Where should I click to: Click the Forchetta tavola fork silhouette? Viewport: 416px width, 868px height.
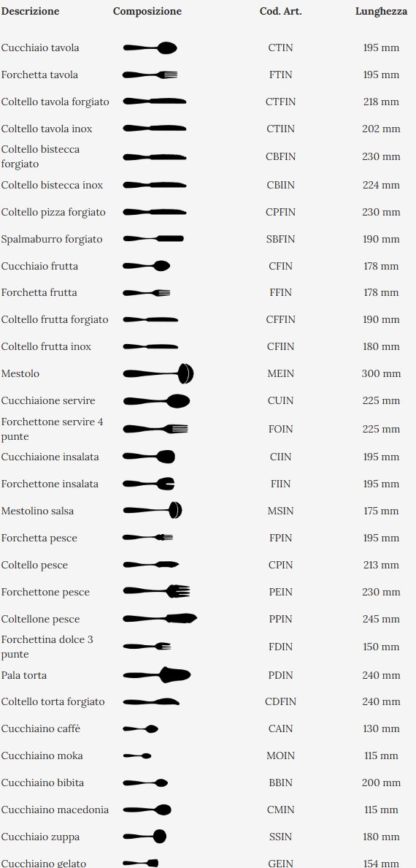150,75
